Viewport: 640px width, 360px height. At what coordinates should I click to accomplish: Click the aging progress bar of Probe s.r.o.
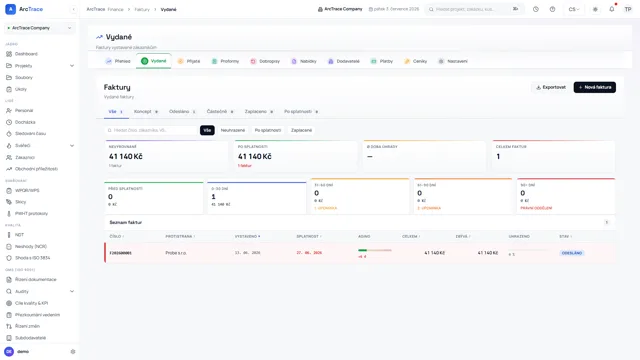point(375,250)
